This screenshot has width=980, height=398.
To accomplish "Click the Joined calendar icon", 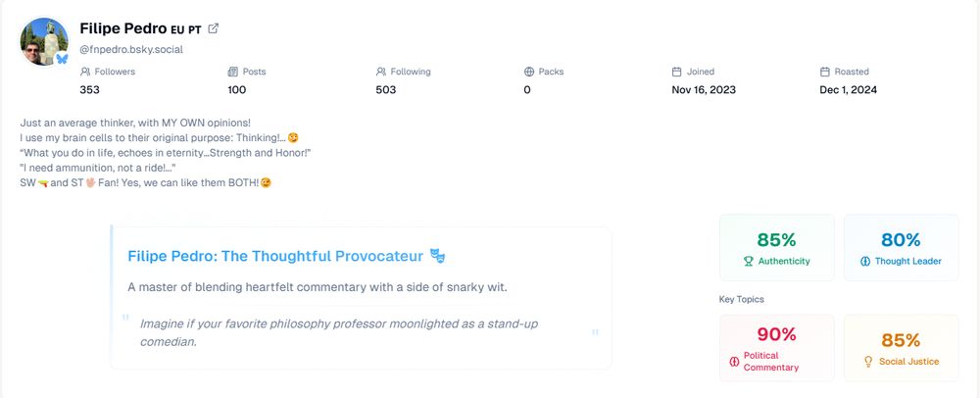I will 677,72.
